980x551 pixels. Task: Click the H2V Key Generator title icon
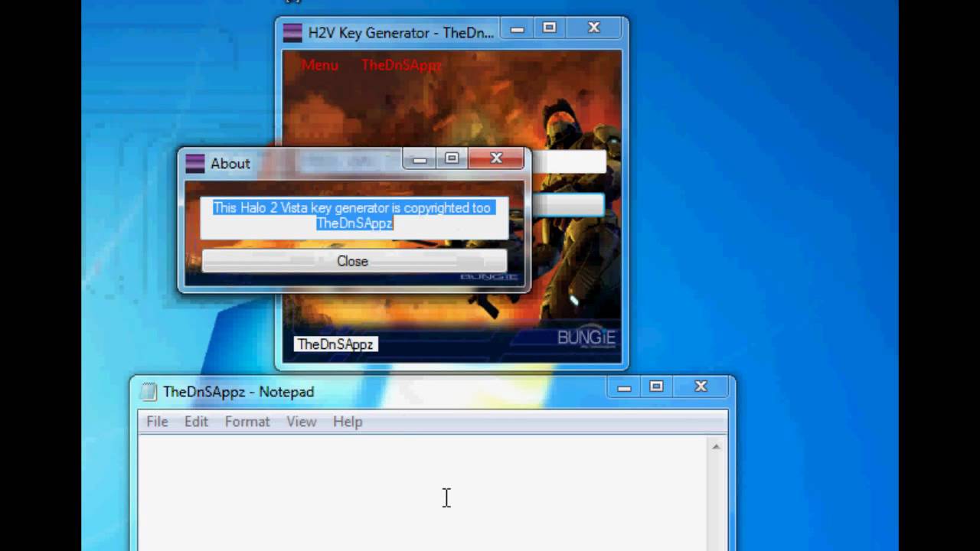[292, 33]
